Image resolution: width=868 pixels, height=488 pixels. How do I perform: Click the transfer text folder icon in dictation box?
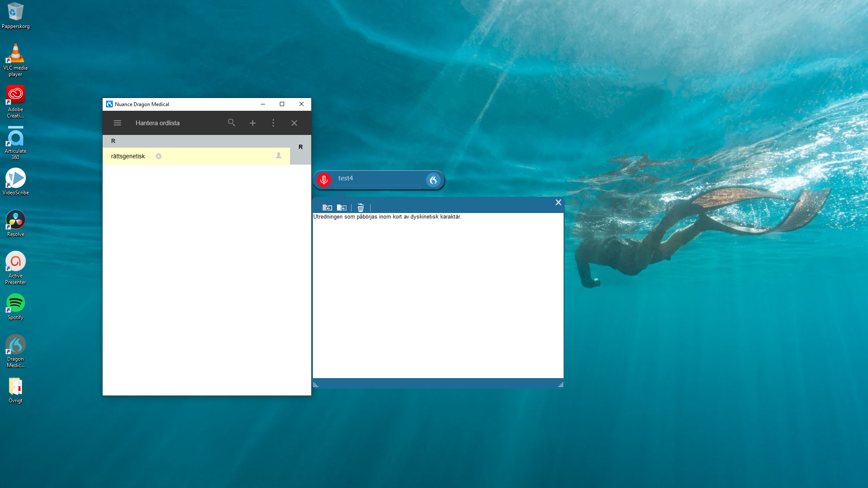pos(342,208)
